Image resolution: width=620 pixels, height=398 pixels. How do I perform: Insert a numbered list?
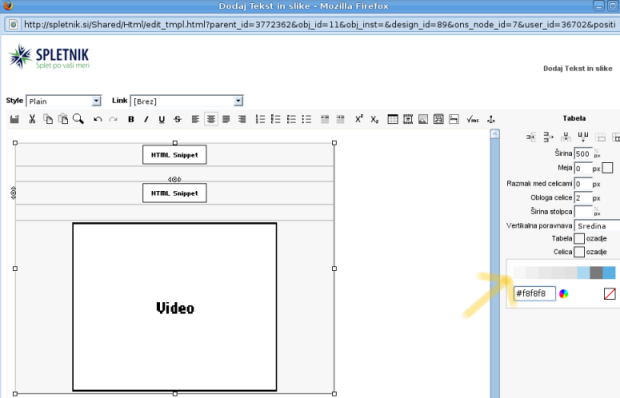[x=260, y=119]
